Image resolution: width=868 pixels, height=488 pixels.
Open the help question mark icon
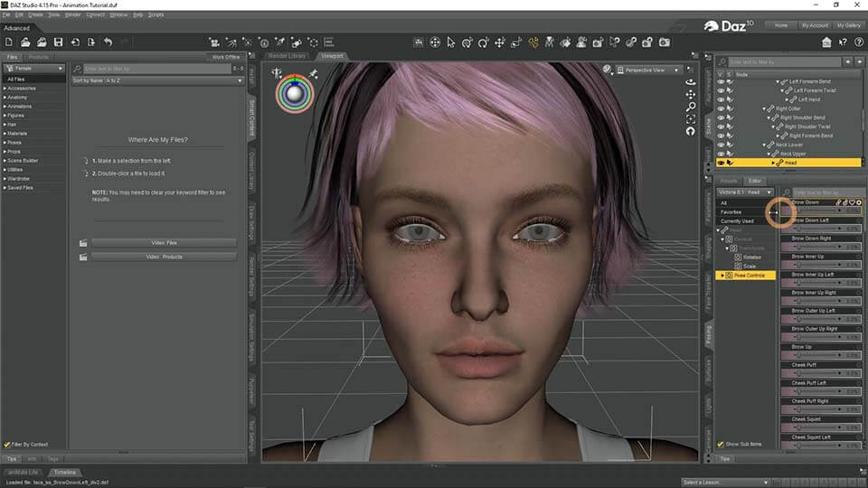[x=859, y=42]
